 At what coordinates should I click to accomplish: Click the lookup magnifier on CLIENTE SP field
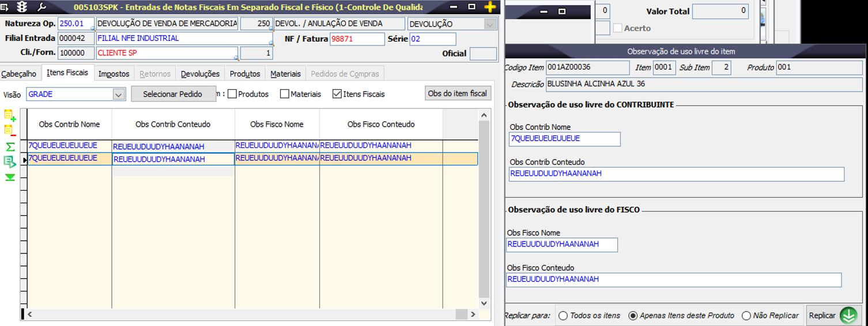click(236, 58)
